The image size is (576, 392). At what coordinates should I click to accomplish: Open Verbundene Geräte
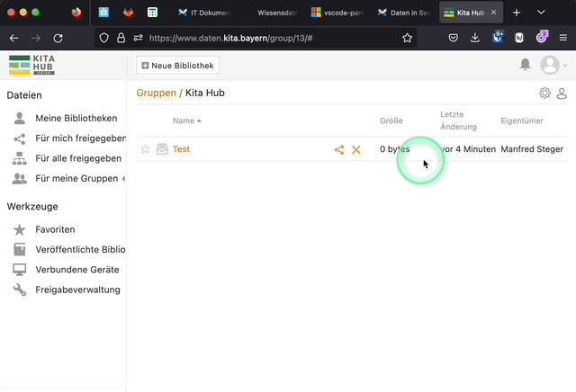[77, 270]
